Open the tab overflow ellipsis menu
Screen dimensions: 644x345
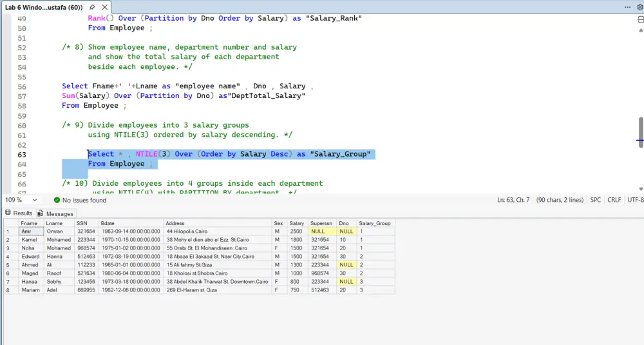coord(627,7)
